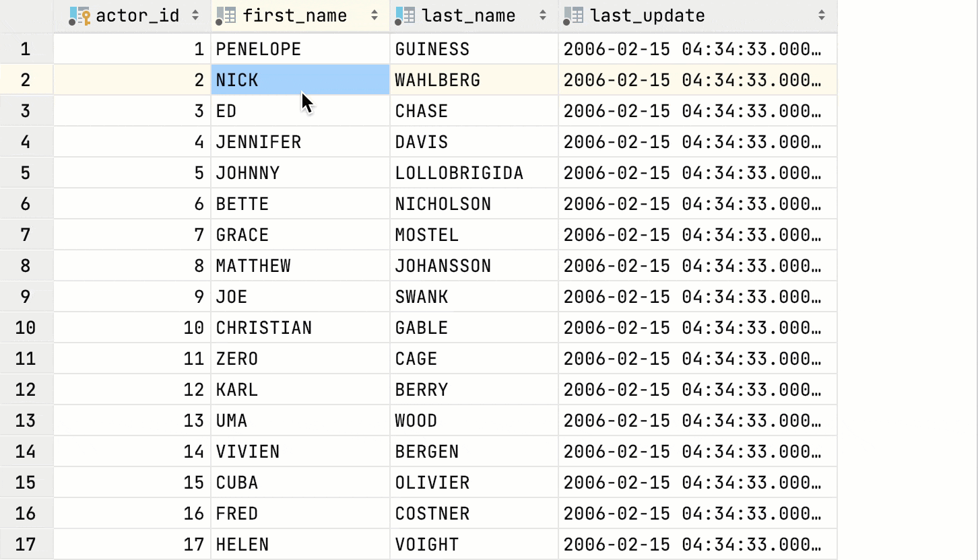Click the first_name column icon
Screen dimensions: 978x560
click(225, 16)
